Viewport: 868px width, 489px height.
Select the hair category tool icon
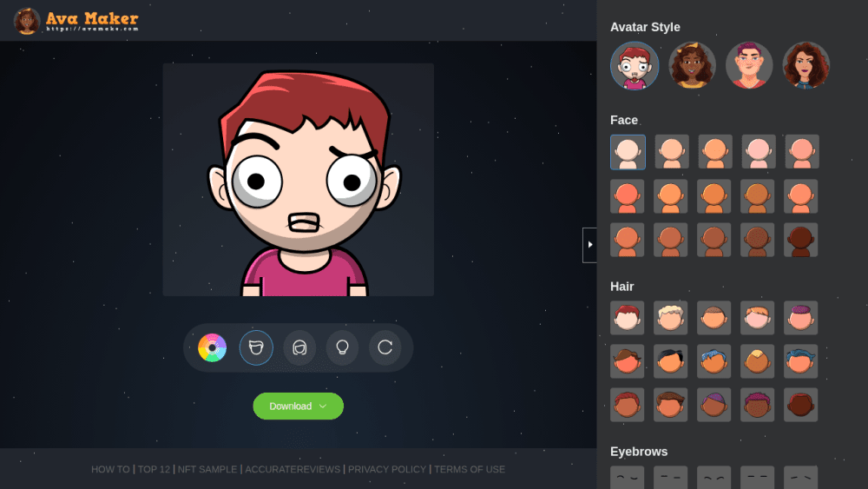(x=299, y=347)
